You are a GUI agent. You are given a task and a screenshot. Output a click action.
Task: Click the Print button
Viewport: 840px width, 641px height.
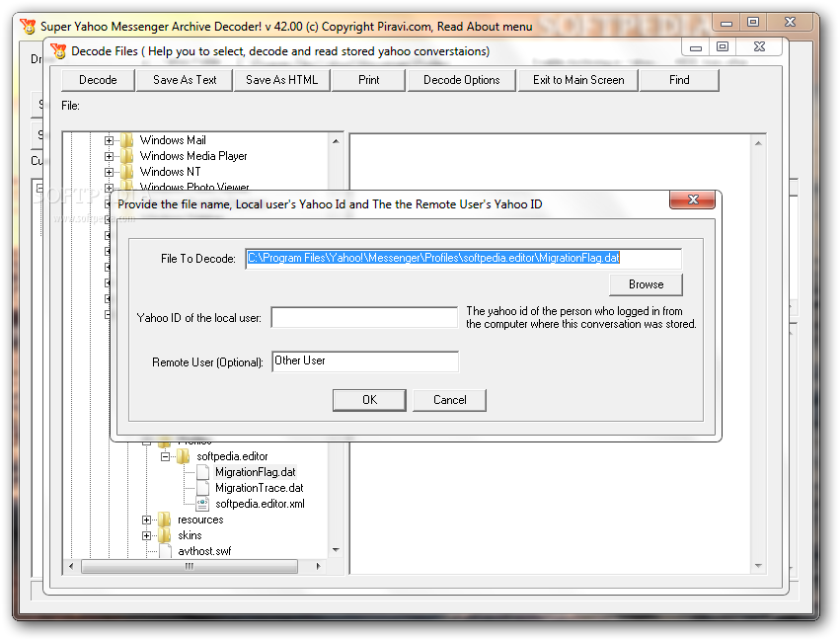(368, 80)
